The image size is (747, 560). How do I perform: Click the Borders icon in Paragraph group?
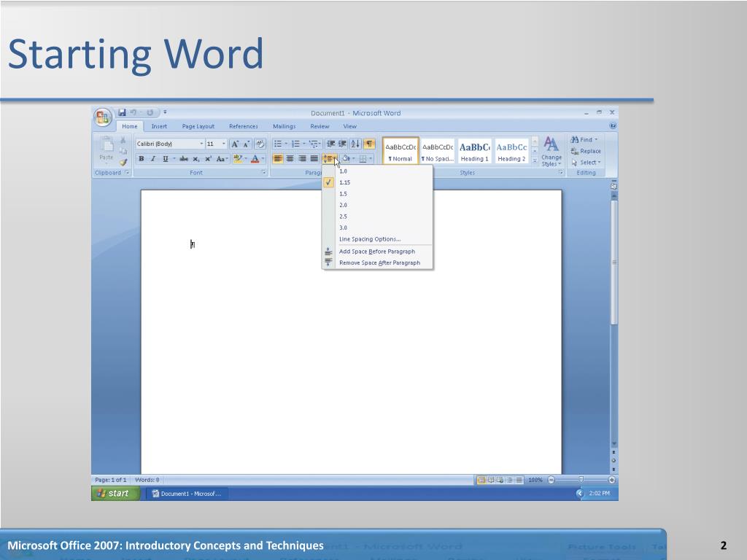[363, 158]
